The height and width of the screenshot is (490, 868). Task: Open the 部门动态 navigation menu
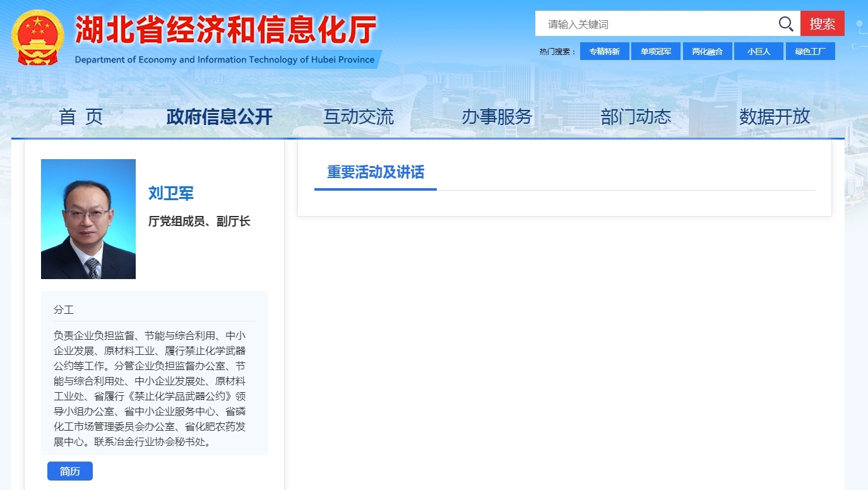click(636, 116)
